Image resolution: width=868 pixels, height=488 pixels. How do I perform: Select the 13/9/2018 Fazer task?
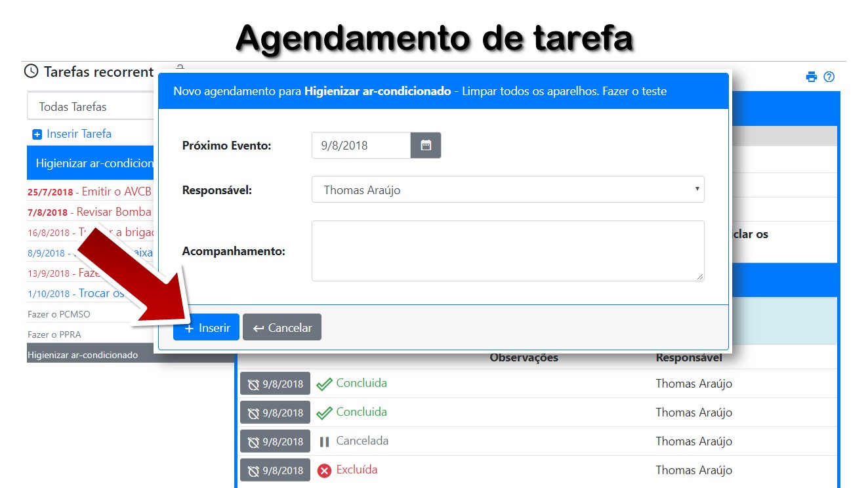[90, 274]
